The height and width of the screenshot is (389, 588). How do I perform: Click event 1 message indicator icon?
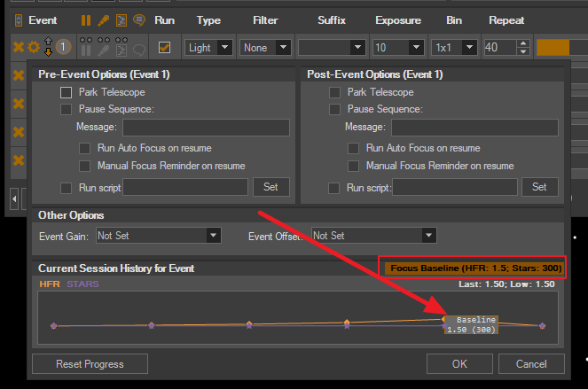(139, 51)
